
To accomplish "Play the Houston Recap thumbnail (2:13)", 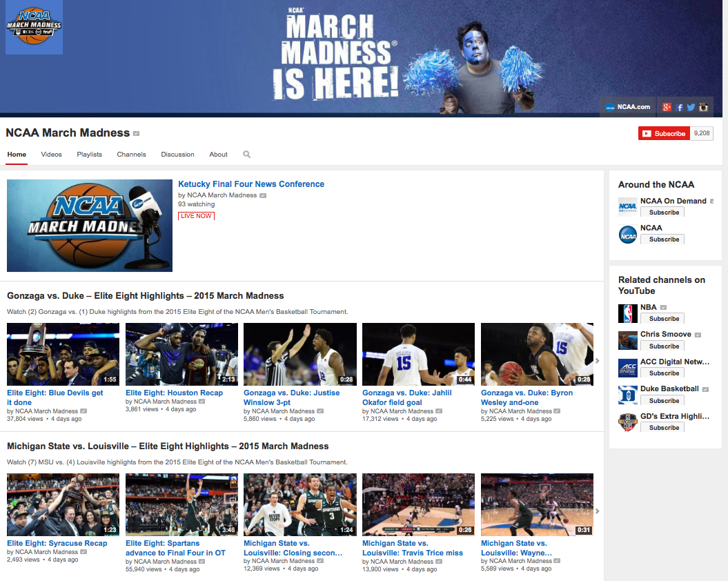I will [181, 354].
